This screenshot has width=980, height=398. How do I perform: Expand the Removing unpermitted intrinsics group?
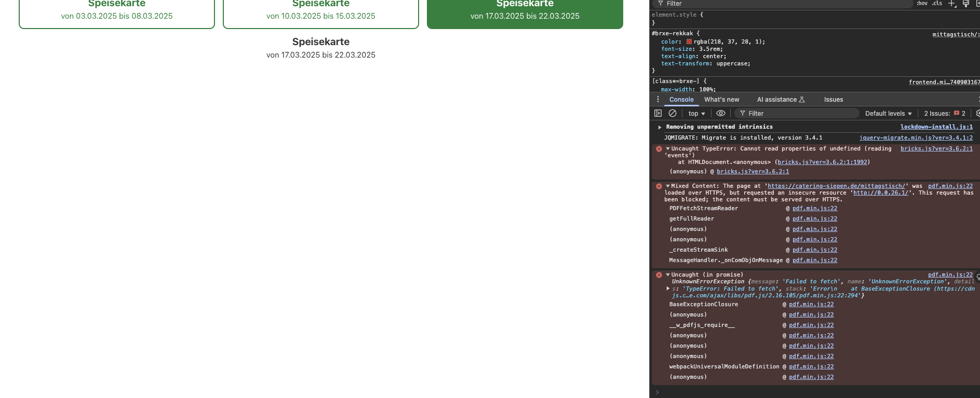(660, 127)
